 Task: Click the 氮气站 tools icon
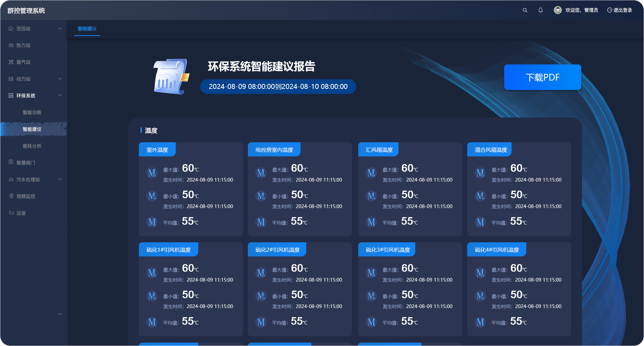(x=11, y=62)
